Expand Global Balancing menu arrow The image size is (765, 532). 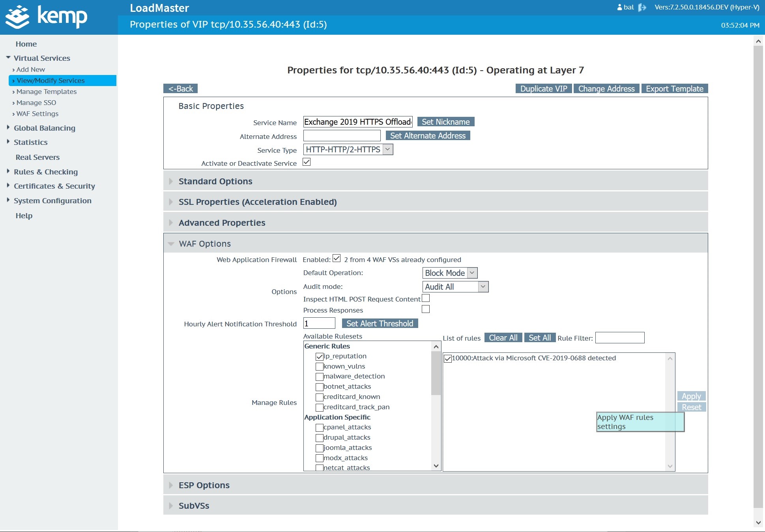click(x=8, y=127)
